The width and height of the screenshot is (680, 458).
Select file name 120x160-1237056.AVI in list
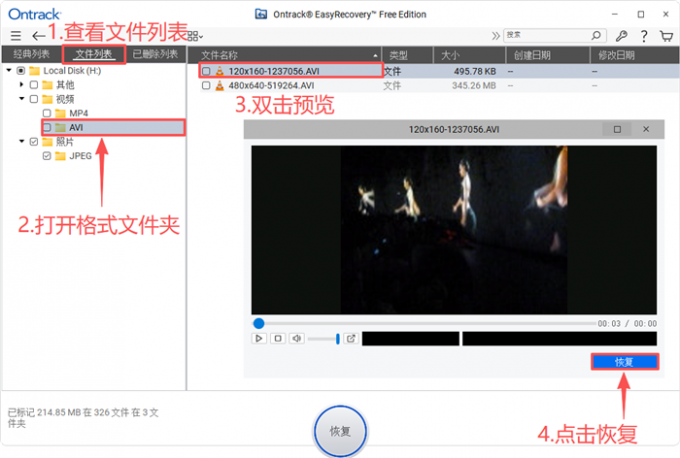coord(274,71)
